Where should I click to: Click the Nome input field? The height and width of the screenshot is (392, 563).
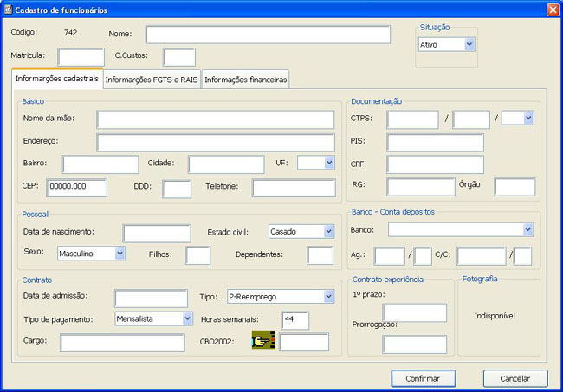[268, 35]
